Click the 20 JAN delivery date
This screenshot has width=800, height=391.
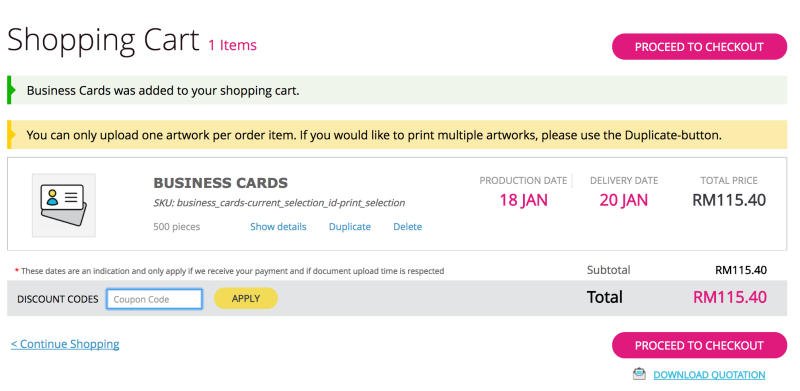[623, 200]
